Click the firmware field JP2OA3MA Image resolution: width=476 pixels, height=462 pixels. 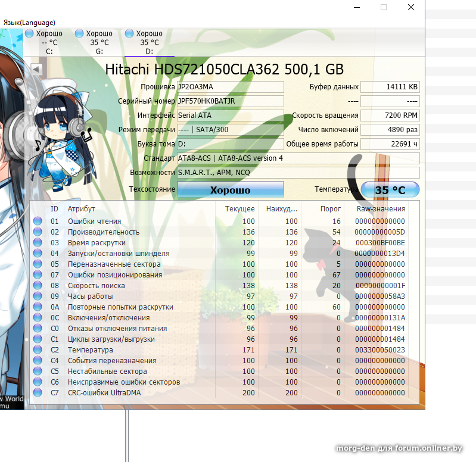click(x=231, y=87)
